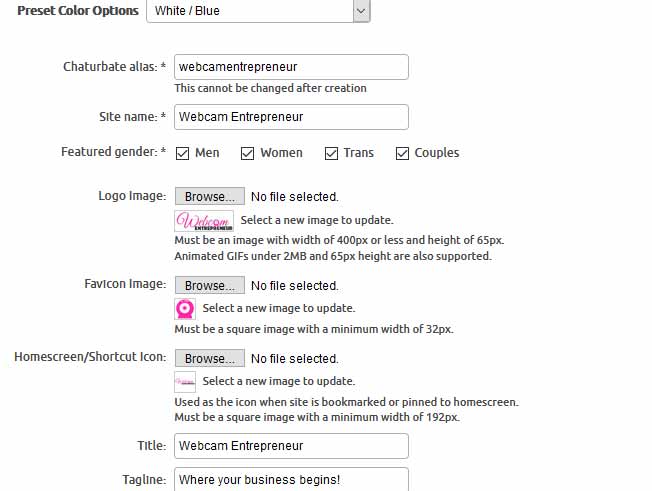This screenshot has width=652, height=491.
Task: Browse for a Homescreen/Shortcut Icon file
Action: click(x=209, y=358)
